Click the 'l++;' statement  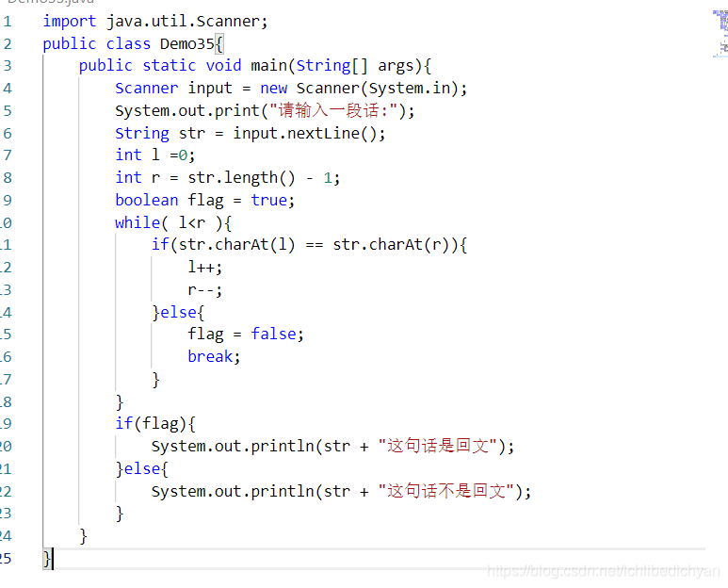[x=204, y=267]
